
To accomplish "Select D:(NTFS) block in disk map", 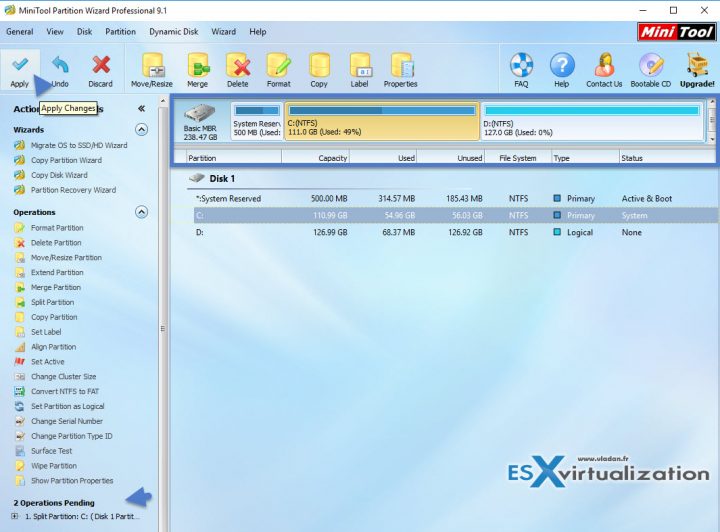I will pyautogui.click(x=592, y=121).
